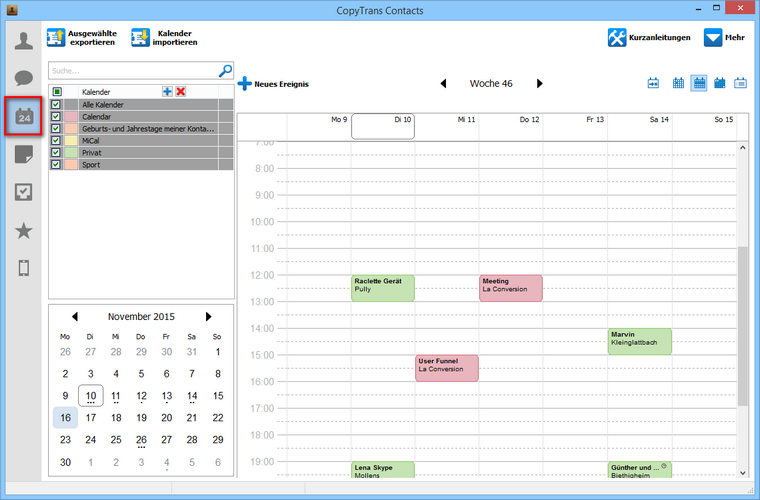Go to next week arrow
The height and width of the screenshot is (500, 760).
click(x=539, y=83)
